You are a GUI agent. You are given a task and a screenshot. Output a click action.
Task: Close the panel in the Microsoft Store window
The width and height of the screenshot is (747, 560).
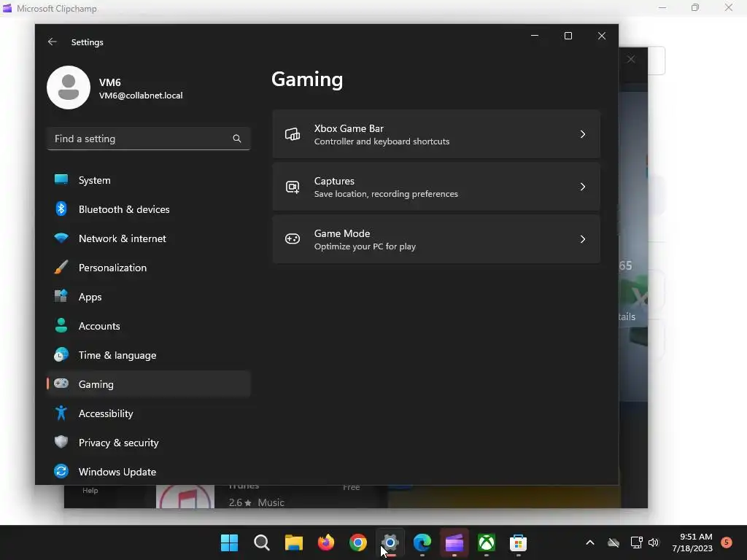click(631, 59)
